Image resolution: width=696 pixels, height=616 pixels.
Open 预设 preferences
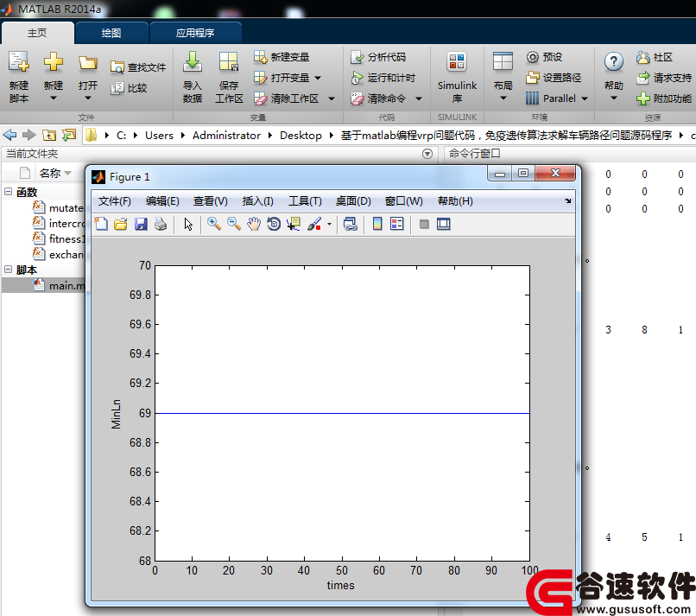pyautogui.click(x=544, y=57)
